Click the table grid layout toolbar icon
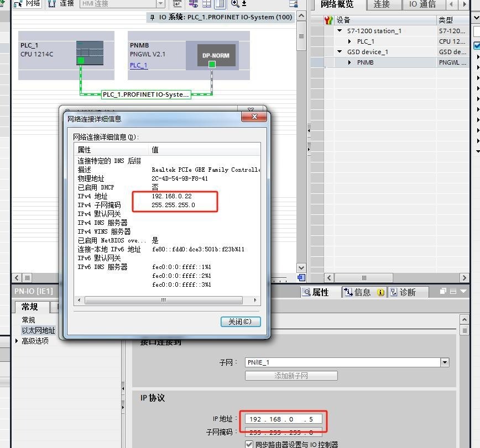Viewport: 480px width, 448px height. (x=207, y=3)
